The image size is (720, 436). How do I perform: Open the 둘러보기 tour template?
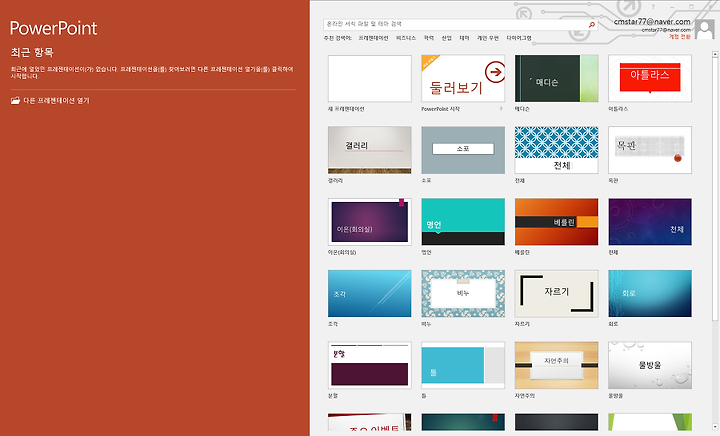click(463, 78)
